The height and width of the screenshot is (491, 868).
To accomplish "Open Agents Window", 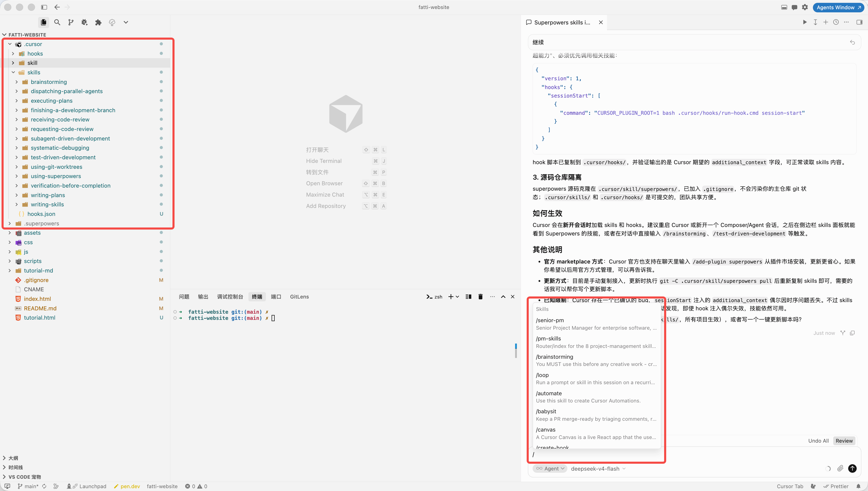I will click(x=838, y=7).
